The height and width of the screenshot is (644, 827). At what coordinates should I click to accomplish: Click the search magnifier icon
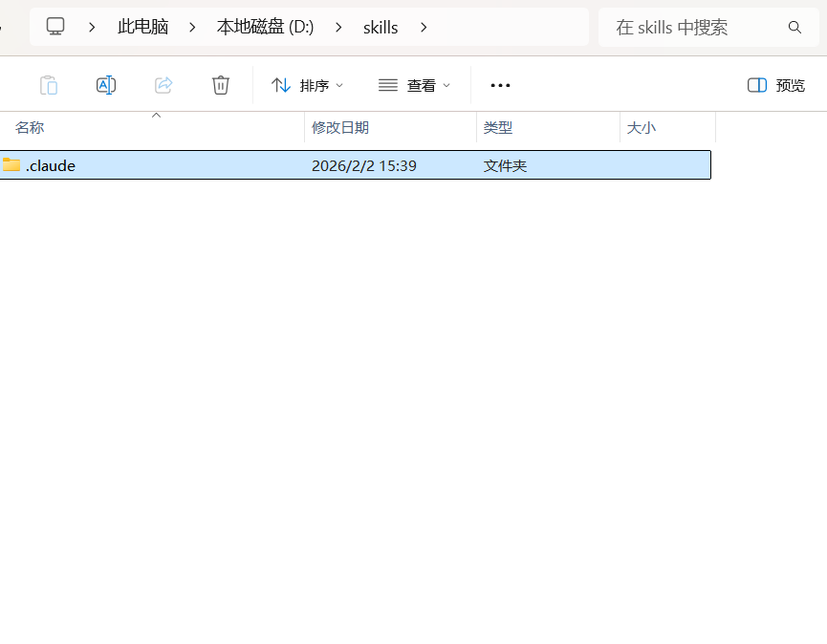click(794, 28)
